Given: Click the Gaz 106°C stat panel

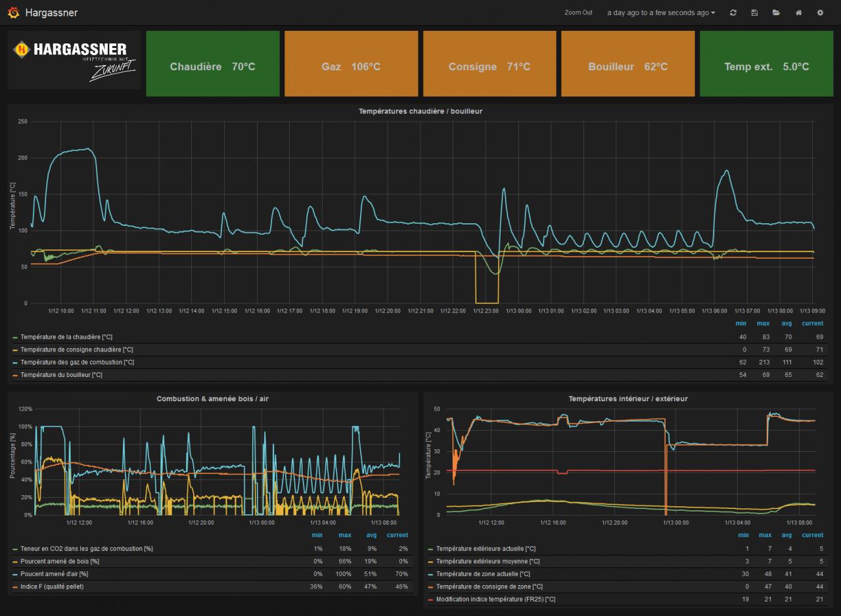Looking at the screenshot, I should click(351, 64).
